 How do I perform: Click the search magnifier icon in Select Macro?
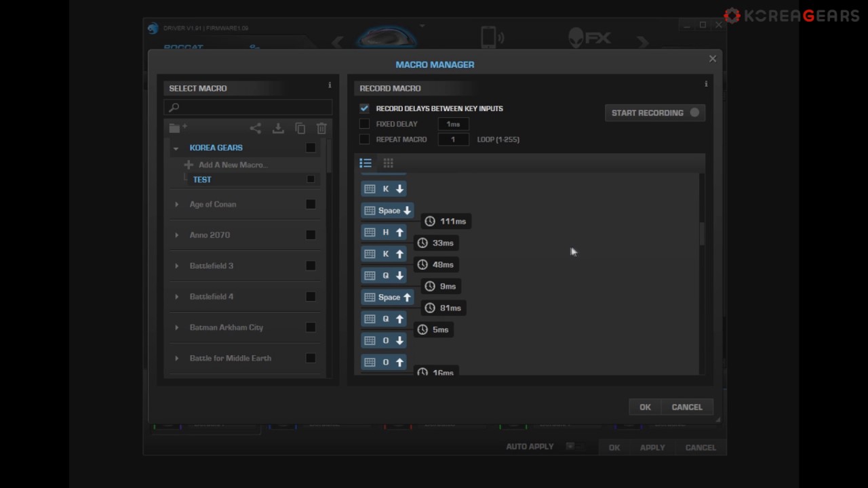174,107
